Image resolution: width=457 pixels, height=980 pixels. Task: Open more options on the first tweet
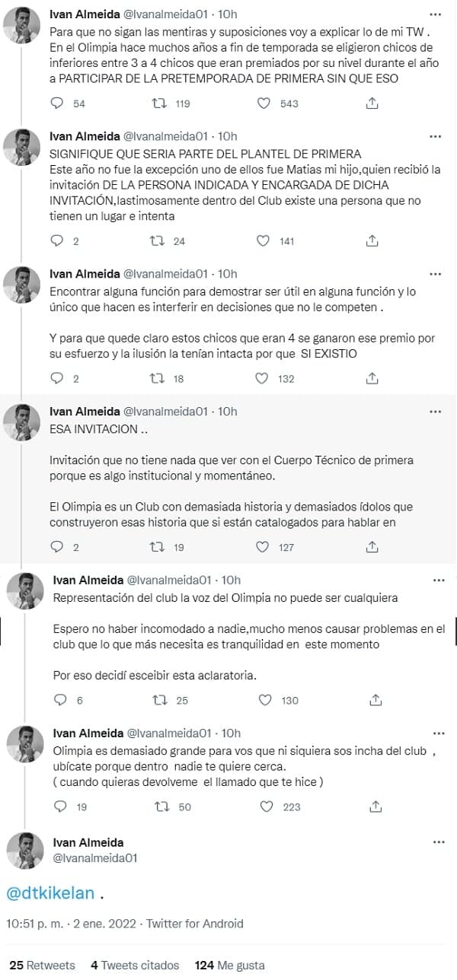tap(435, 14)
